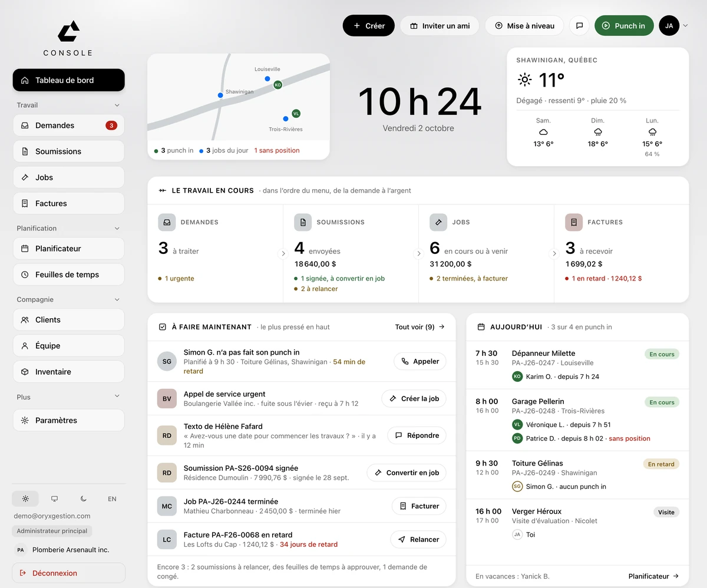Viewport: 707px width, 588px height.
Task: Click the VL marker on the map
Action: click(x=296, y=113)
